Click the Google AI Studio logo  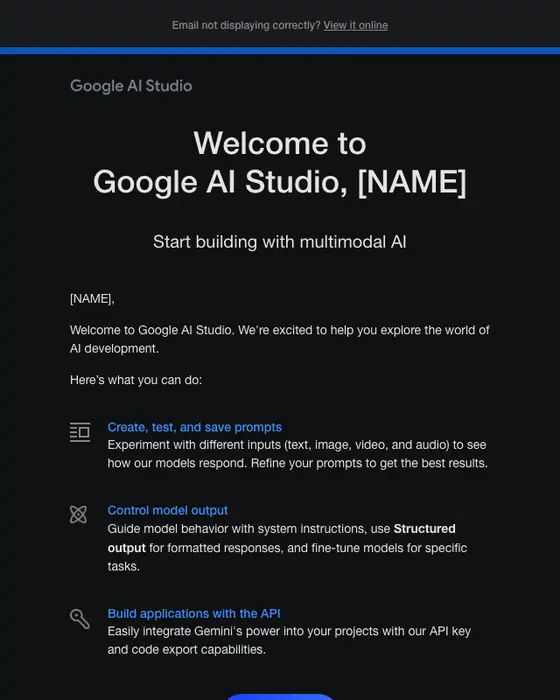click(131, 86)
